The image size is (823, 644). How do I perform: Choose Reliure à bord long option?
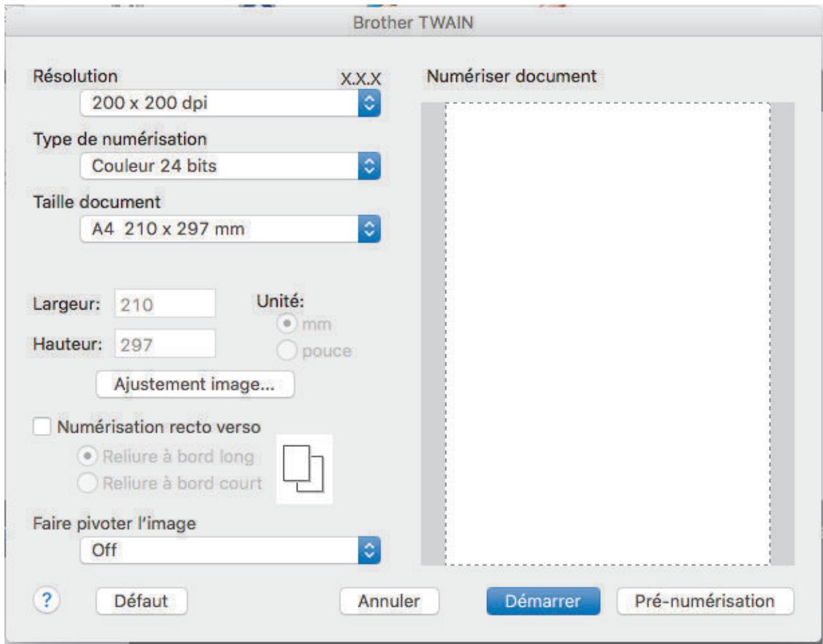(x=87, y=457)
